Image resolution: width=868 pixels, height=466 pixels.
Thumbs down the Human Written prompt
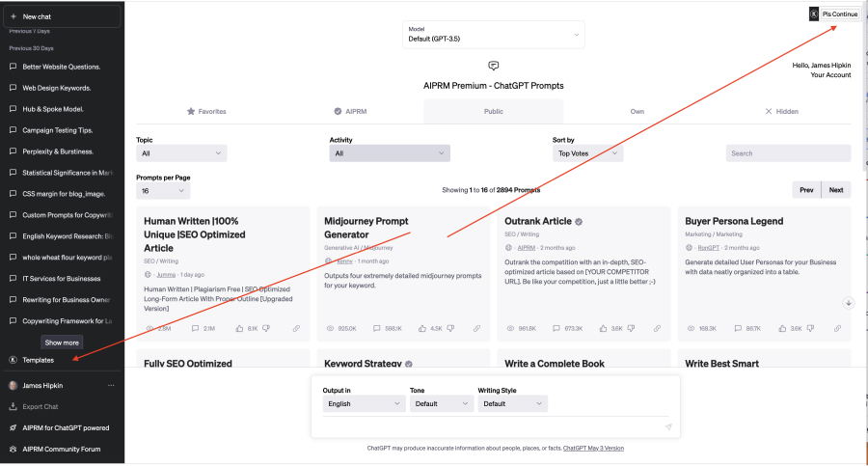click(266, 329)
